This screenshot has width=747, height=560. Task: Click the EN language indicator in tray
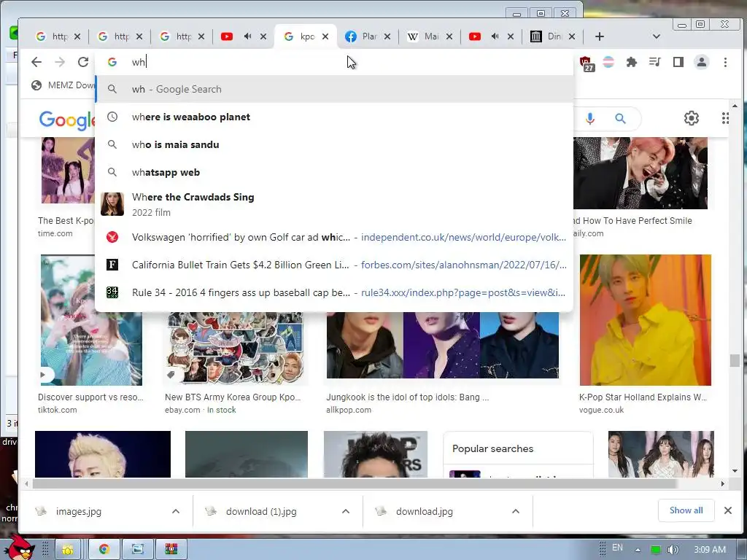pos(617,548)
